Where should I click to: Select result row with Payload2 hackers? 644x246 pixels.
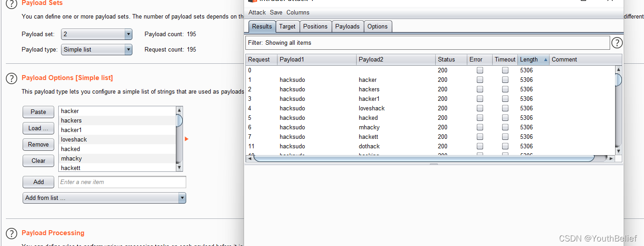click(x=430, y=89)
